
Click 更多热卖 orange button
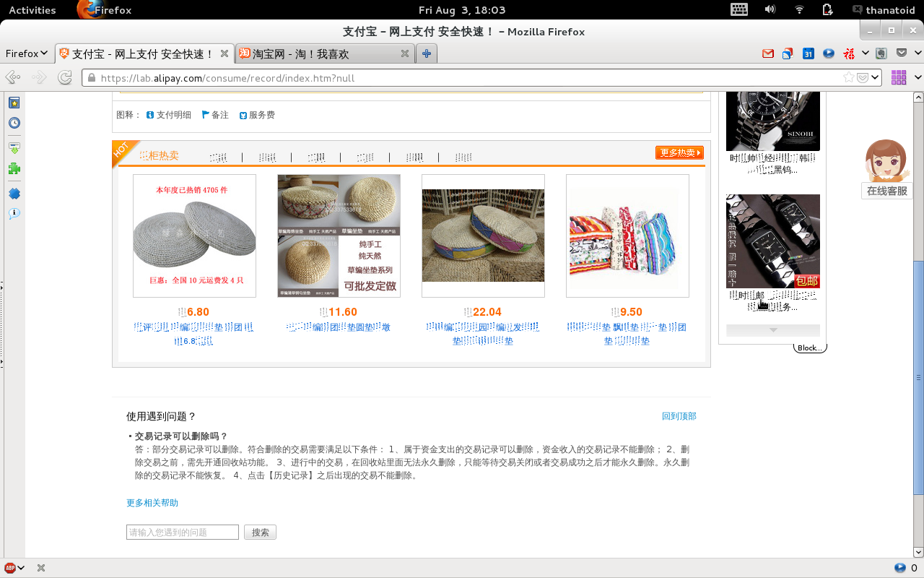[679, 152]
